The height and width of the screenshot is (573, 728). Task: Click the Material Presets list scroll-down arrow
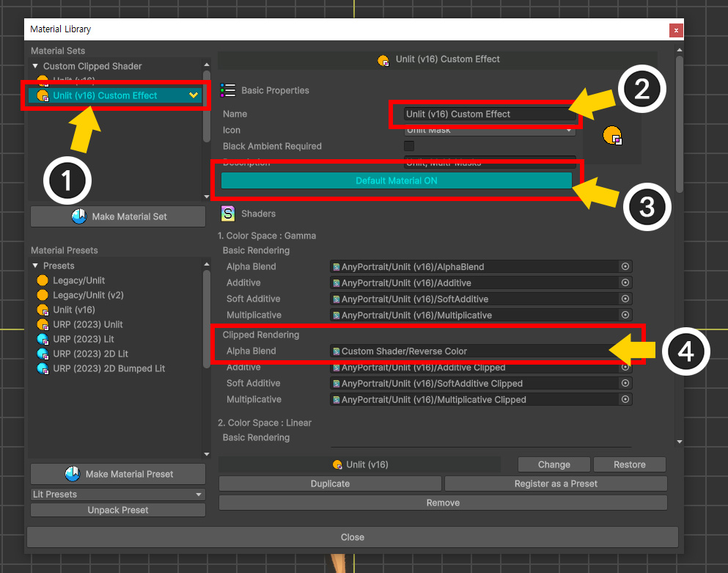pyautogui.click(x=207, y=454)
